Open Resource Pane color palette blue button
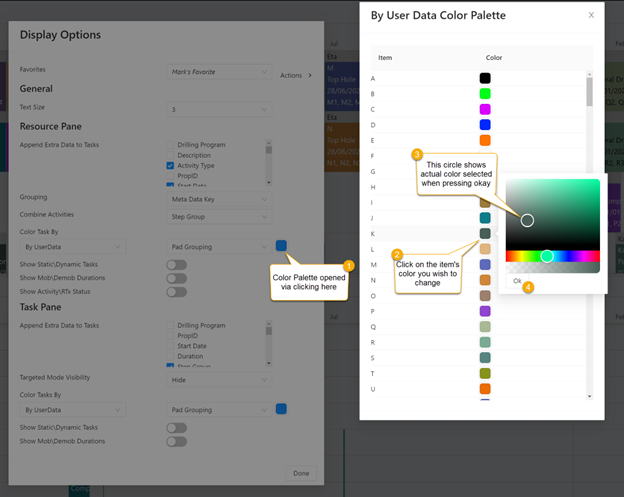This screenshot has width=624, height=497. [281, 246]
